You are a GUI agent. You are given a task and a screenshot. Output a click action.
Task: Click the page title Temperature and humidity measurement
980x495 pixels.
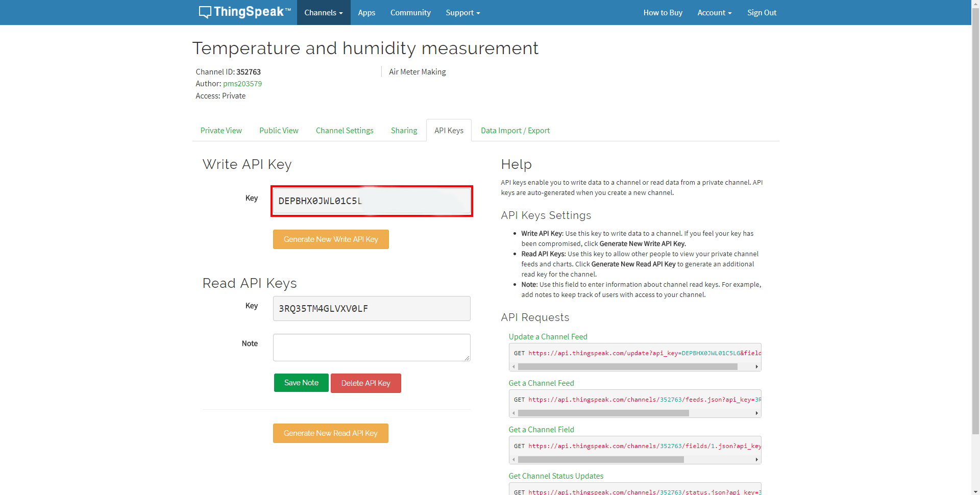[x=365, y=48]
